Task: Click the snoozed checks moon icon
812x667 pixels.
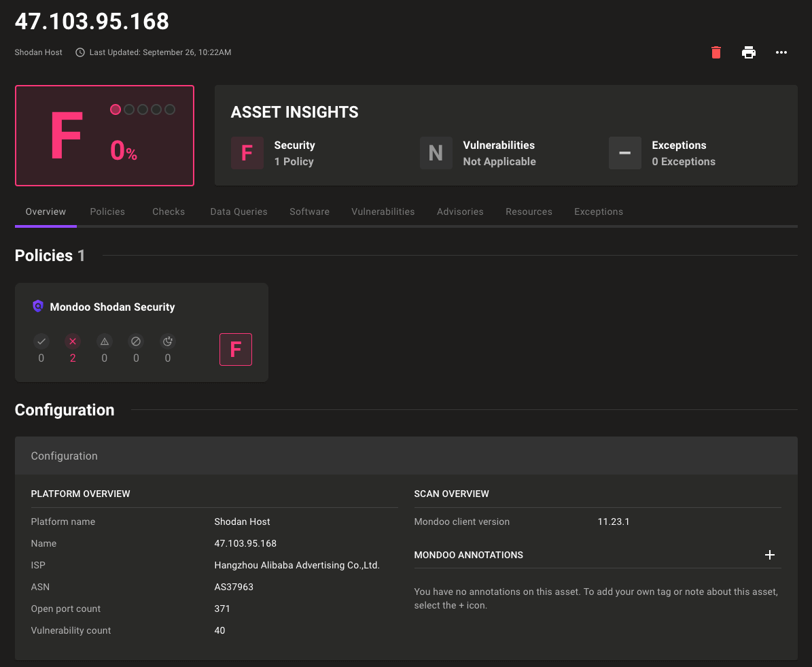Action: pos(167,341)
